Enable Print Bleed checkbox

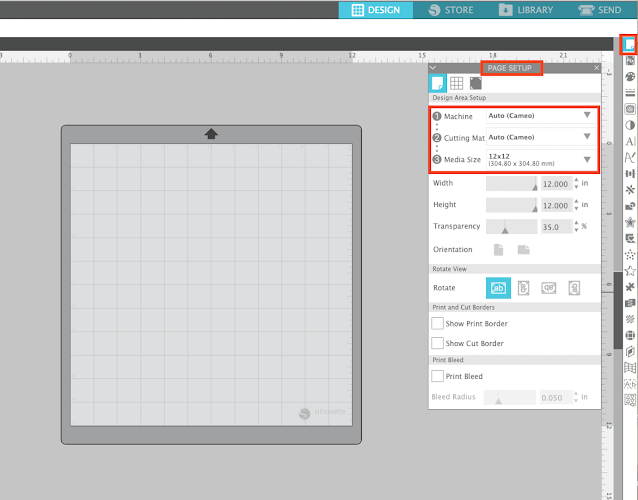(437, 376)
